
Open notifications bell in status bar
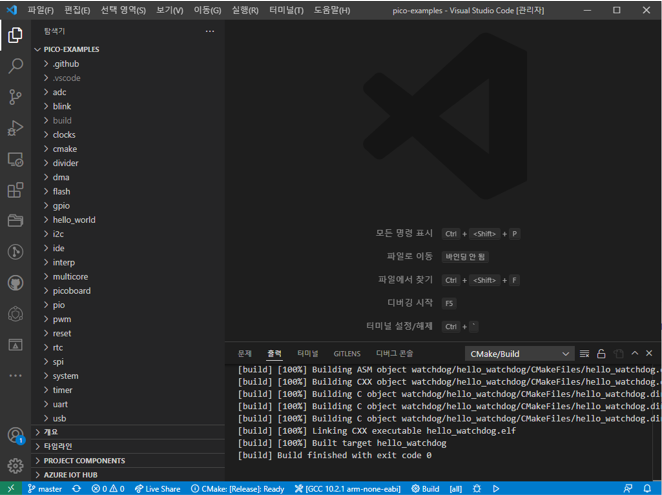647,489
